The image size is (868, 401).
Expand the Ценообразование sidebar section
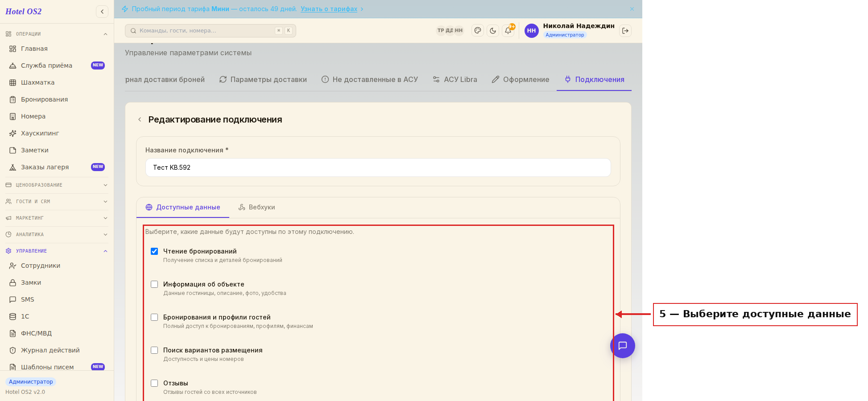pyautogui.click(x=57, y=185)
